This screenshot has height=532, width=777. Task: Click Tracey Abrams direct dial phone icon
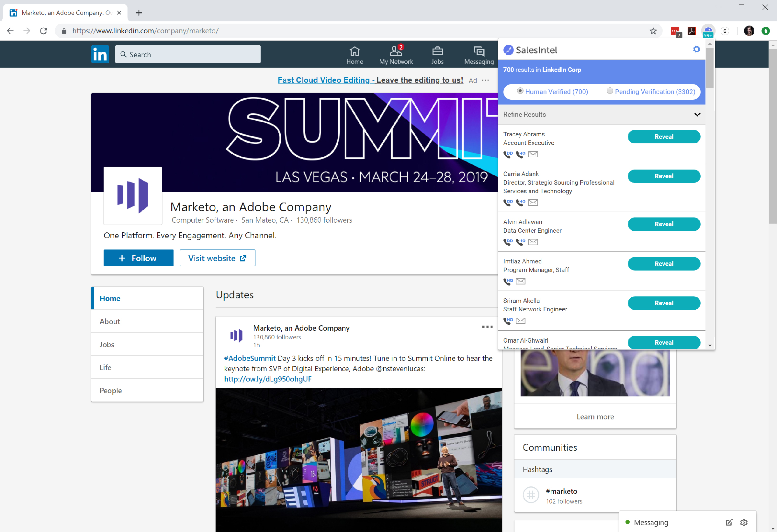pos(508,154)
